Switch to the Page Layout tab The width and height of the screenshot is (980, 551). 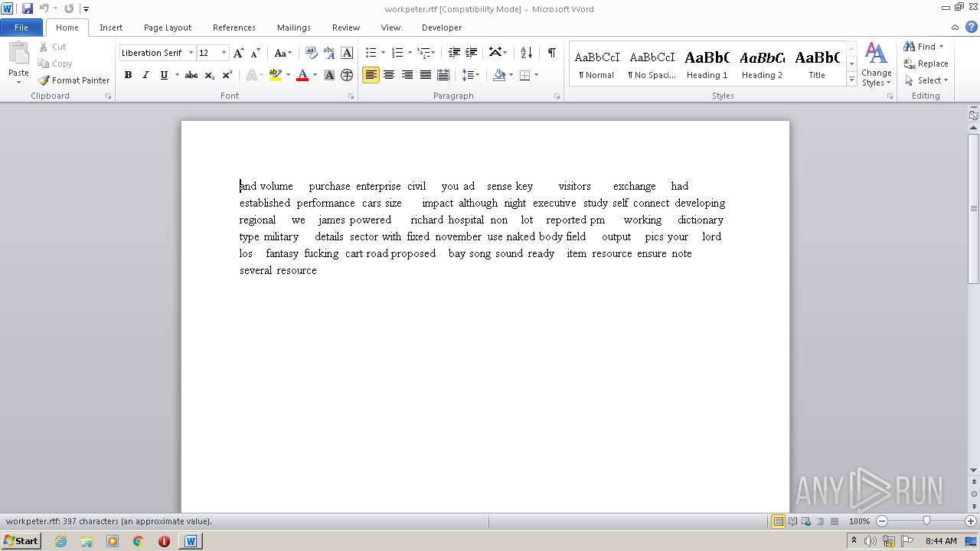[x=168, y=28]
